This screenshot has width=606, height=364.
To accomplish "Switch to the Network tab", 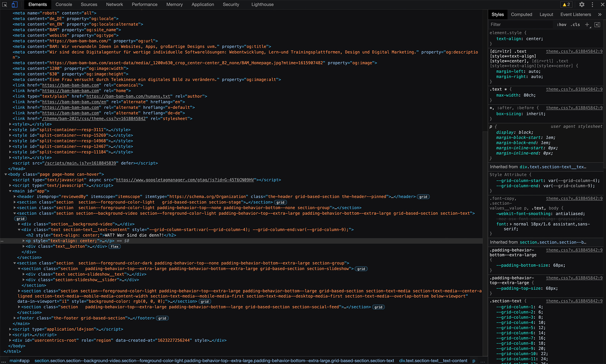I will pyautogui.click(x=114, y=5).
